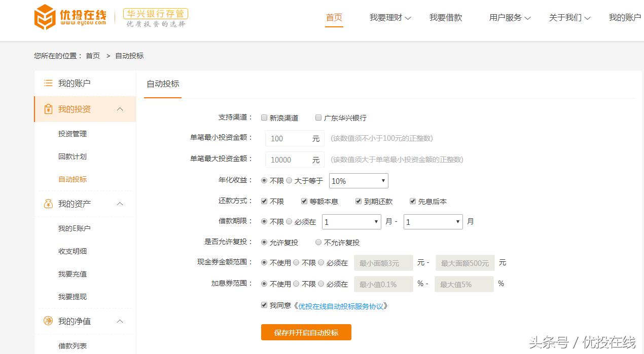The width and height of the screenshot is (644, 354).
Task: Collapse the 我的投资 sidebar section
Action: click(x=120, y=108)
